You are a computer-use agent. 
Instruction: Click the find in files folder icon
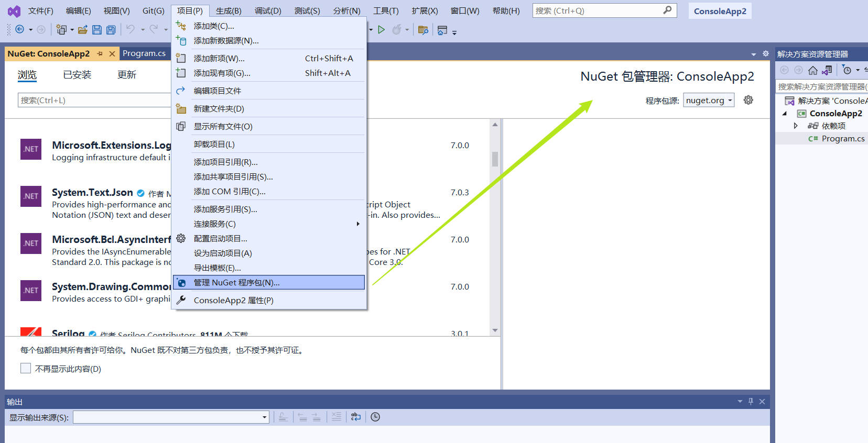pos(423,30)
